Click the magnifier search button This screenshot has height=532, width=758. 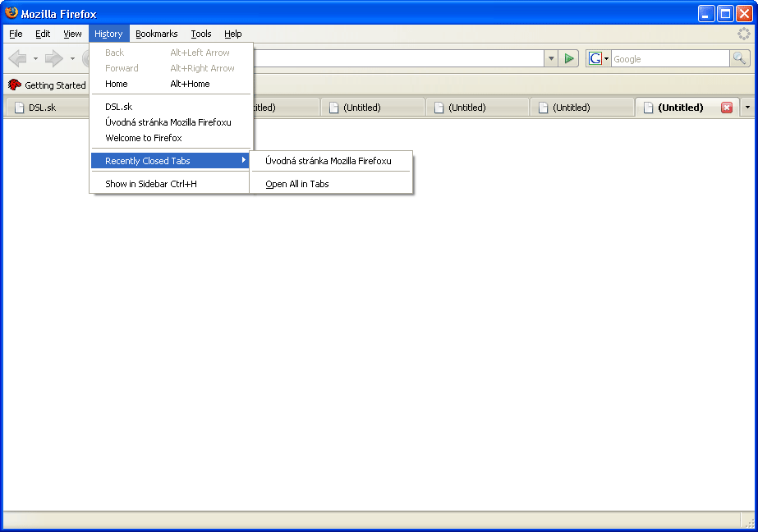click(739, 59)
